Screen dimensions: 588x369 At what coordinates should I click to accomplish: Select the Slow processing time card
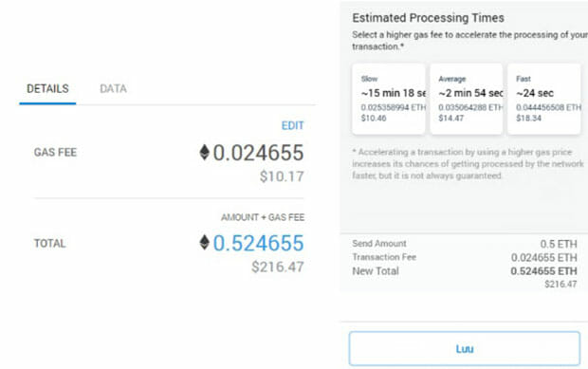tap(389, 99)
